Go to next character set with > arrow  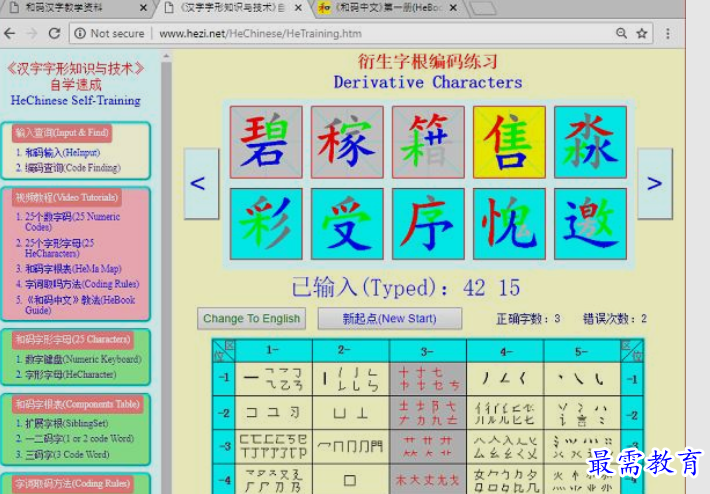click(x=655, y=183)
